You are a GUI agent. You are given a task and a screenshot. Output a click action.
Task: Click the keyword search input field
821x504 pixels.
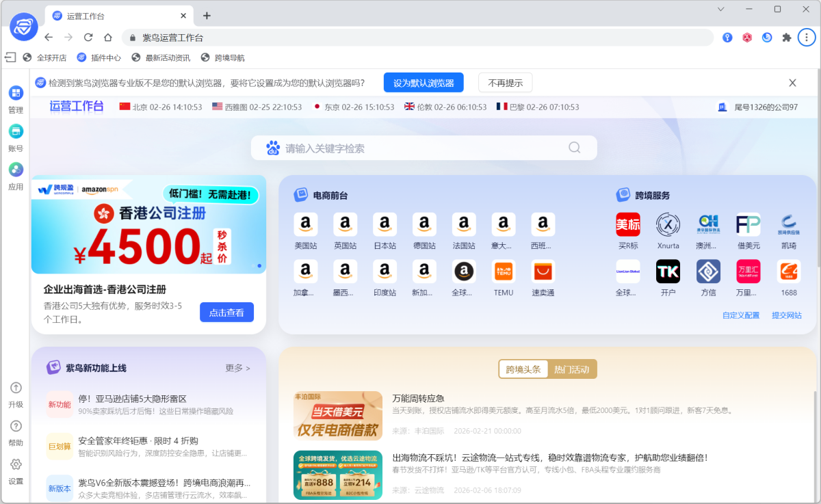tap(424, 147)
